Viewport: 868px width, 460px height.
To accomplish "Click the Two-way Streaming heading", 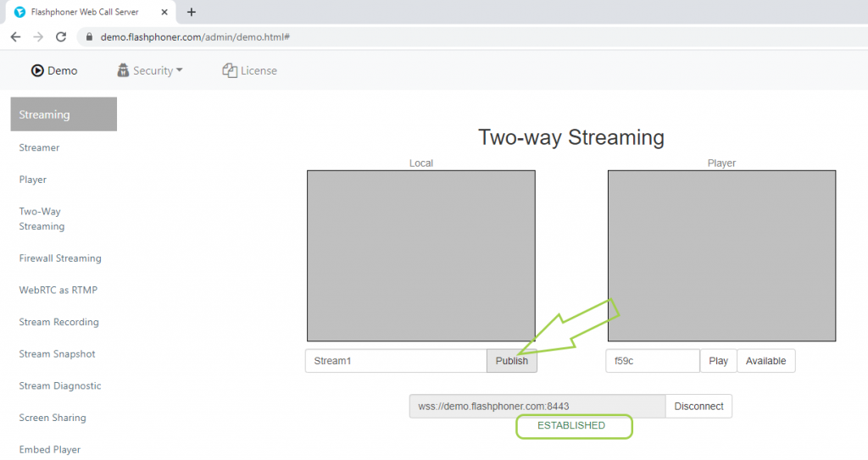I will 571,137.
